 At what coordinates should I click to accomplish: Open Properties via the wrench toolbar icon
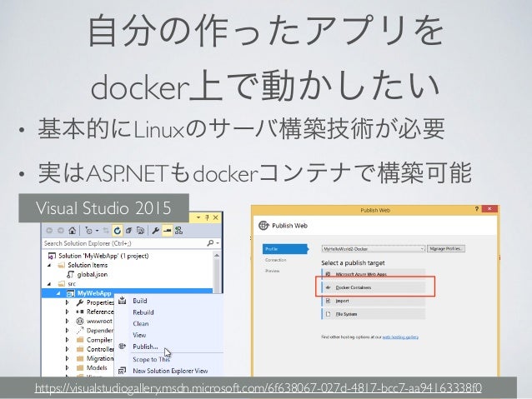[156, 231]
